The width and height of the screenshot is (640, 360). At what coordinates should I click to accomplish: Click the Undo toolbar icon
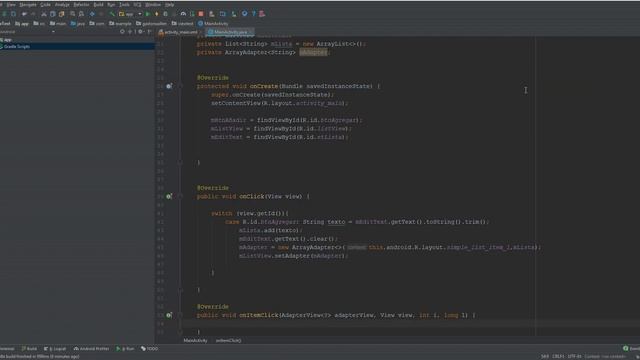(24, 13)
